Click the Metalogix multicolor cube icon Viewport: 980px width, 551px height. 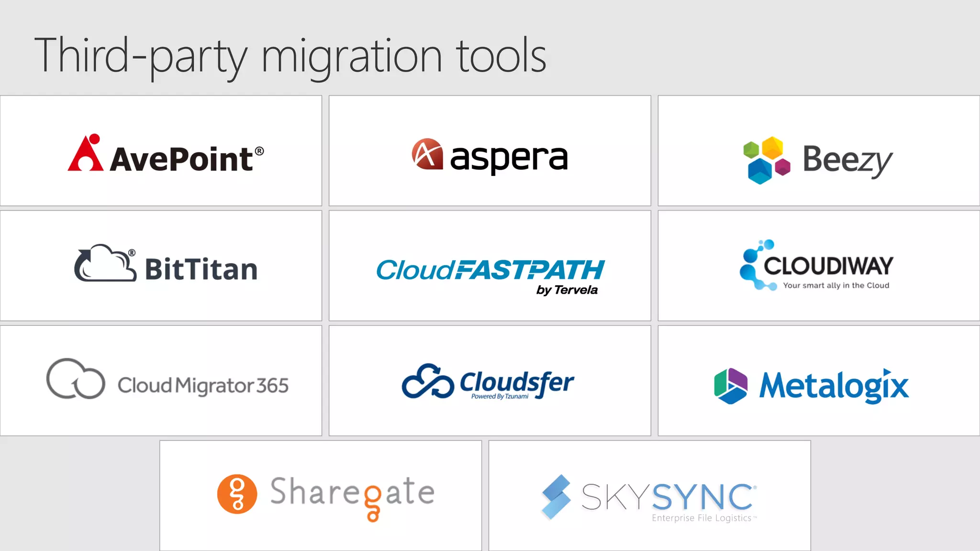click(731, 386)
